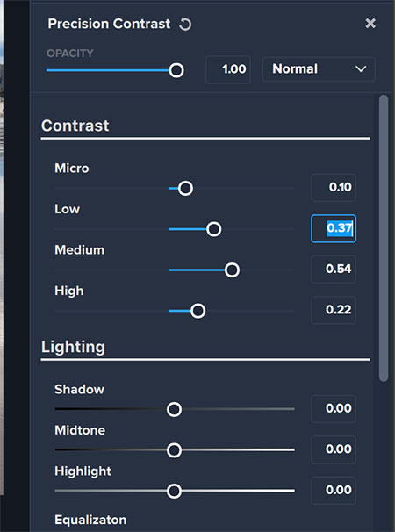The height and width of the screenshot is (532, 395).
Task: Click the Midtone lighting slider handle
Action: pyautogui.click(x=174, y=450)
